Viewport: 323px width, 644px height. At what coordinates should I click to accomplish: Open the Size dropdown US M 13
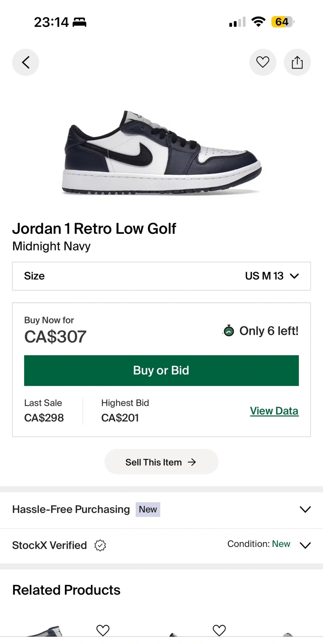[161, 276]
